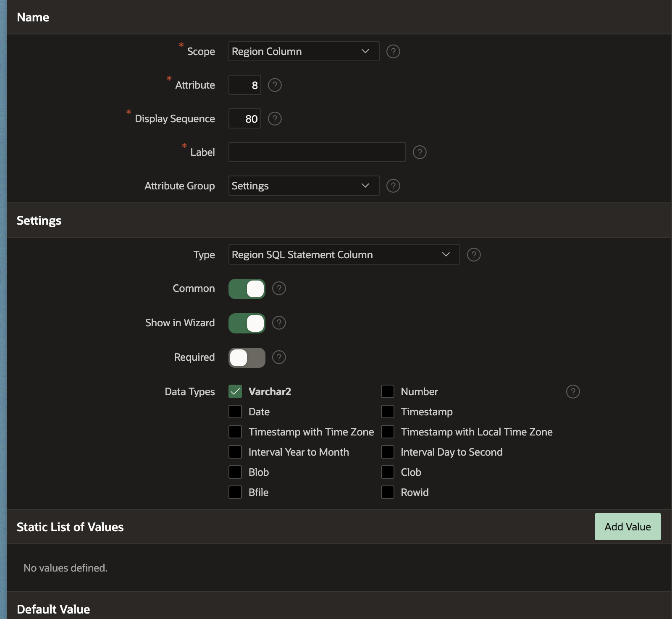The image size is (672, 619).
Task: Check Timestamp with Local Time Zone
Action: [x=388, y=432]
